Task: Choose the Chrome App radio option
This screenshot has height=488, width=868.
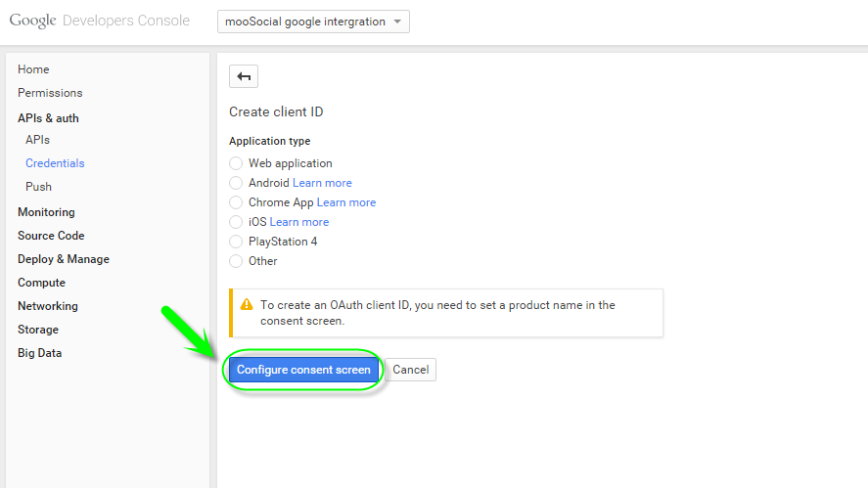Action: pos(236,202)
